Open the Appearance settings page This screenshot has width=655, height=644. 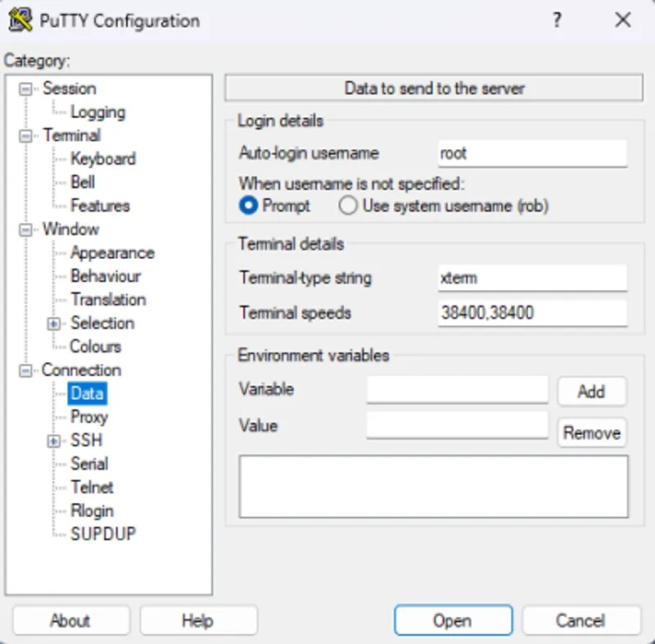pyautogui.click(x=112, y=252)
